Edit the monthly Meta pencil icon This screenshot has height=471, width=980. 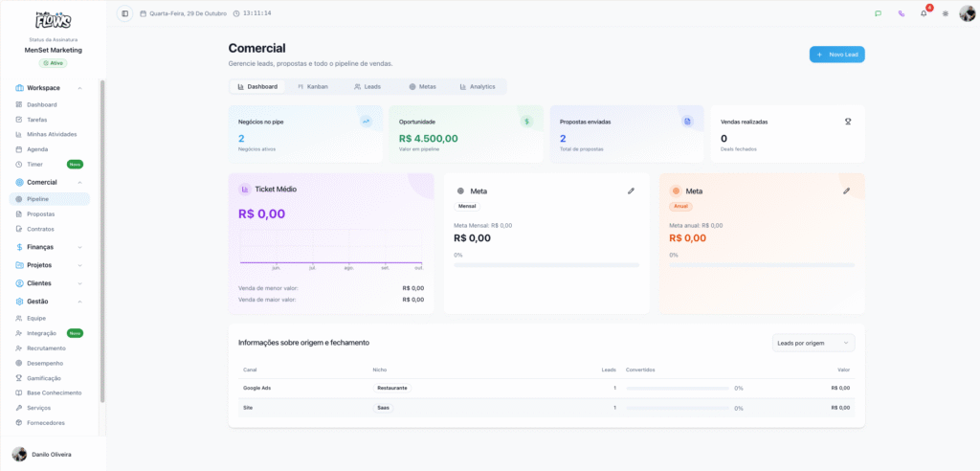[631, 191]
